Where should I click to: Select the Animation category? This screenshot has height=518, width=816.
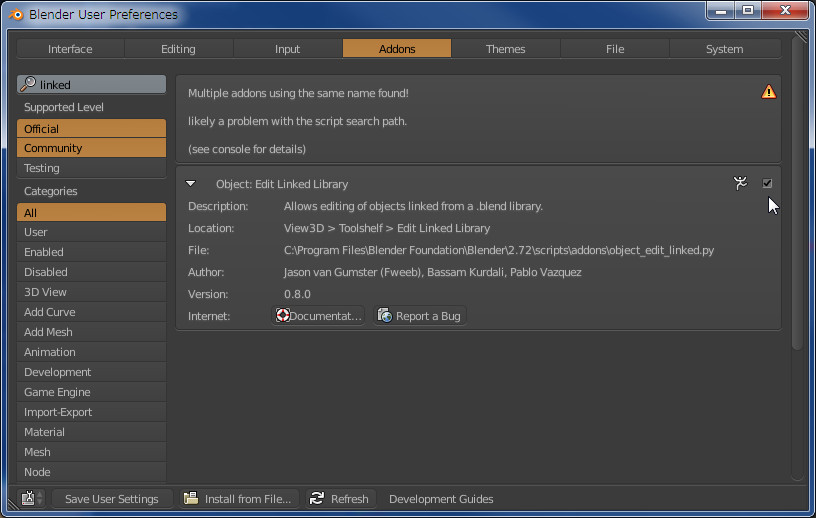(92, 352)
